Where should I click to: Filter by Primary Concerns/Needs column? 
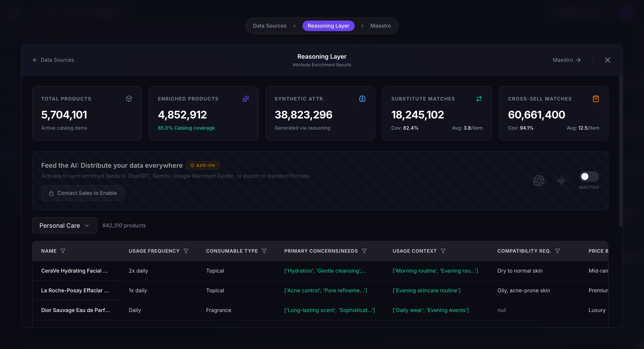(364, 251)
